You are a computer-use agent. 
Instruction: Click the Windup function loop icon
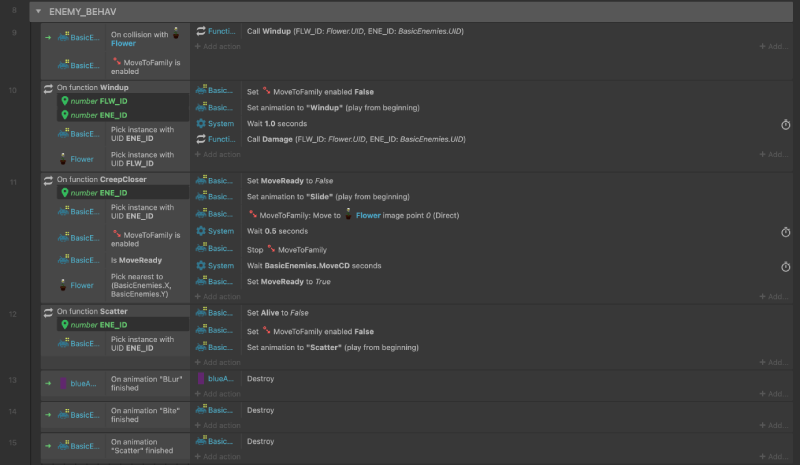tap(48, 88)
